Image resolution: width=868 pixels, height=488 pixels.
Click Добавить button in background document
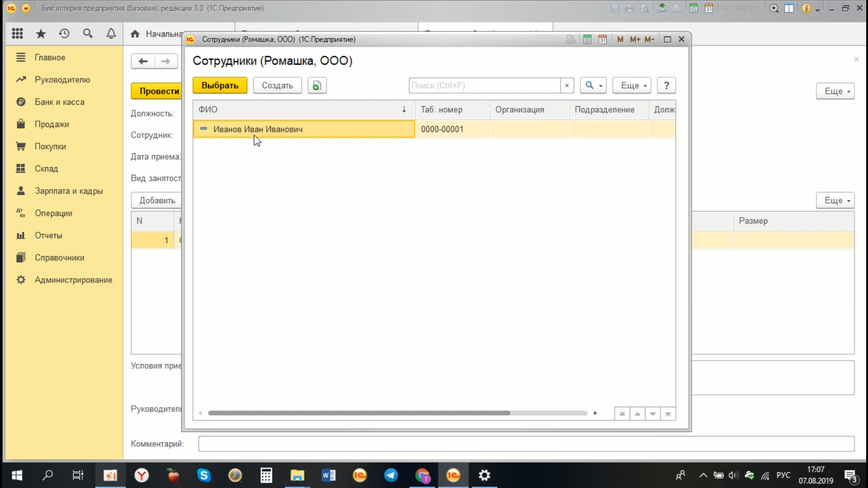click(156, 200)
